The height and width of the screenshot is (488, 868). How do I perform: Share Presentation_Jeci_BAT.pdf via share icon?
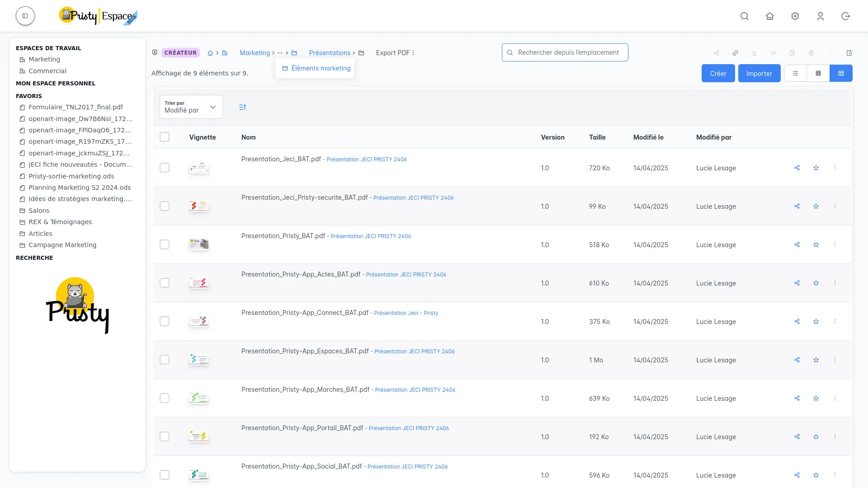(x=797, y=168)
